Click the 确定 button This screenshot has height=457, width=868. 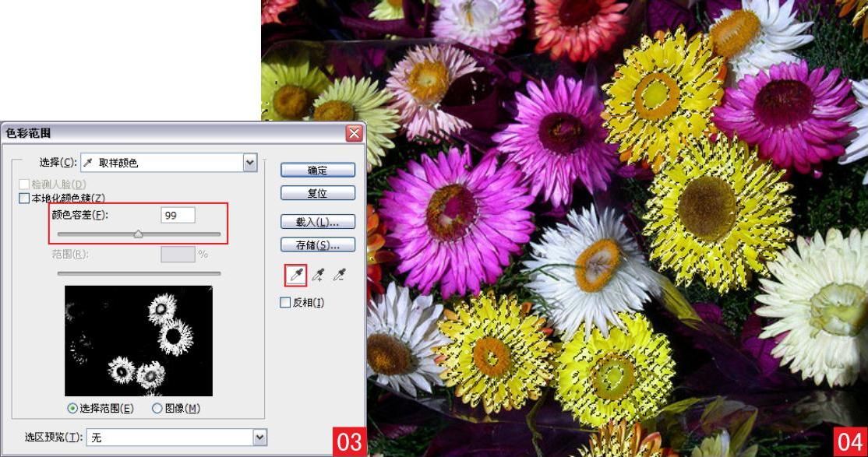pyautogui.click(x=318, y=170)
